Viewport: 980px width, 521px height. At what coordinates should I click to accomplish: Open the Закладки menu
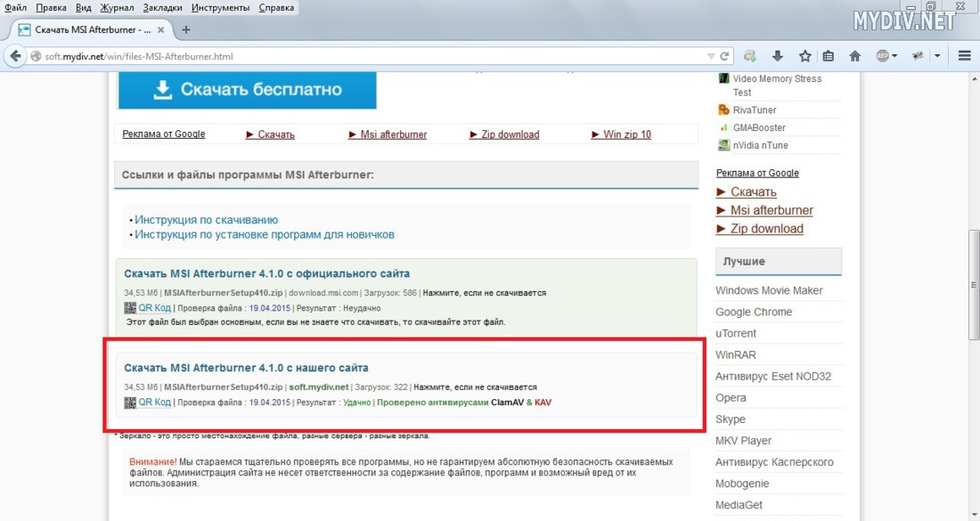(162, 7)
